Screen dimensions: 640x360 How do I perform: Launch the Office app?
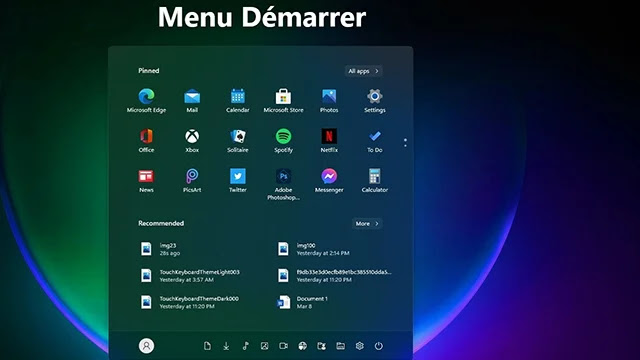pos(146,140)
